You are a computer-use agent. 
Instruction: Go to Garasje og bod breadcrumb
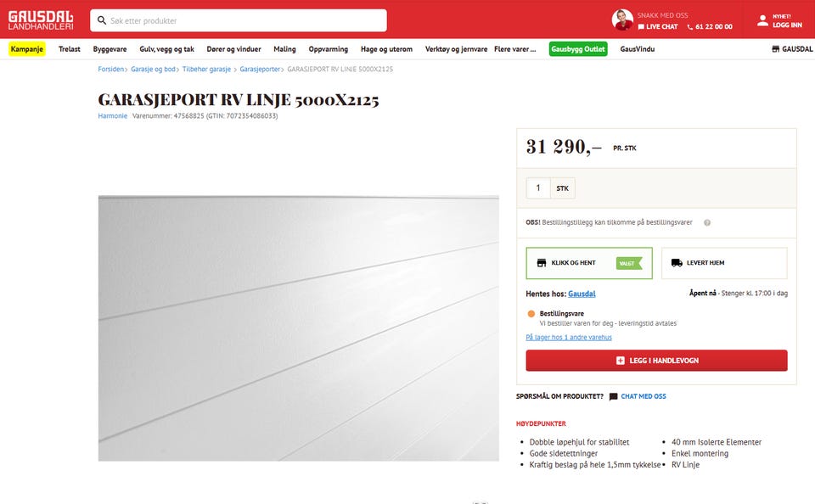click(153, 69)
